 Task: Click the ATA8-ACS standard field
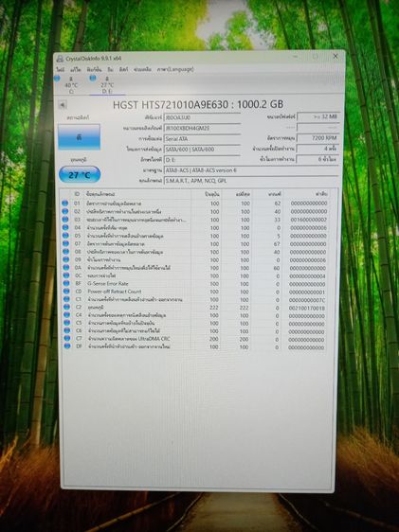click(x=251, y=170)
